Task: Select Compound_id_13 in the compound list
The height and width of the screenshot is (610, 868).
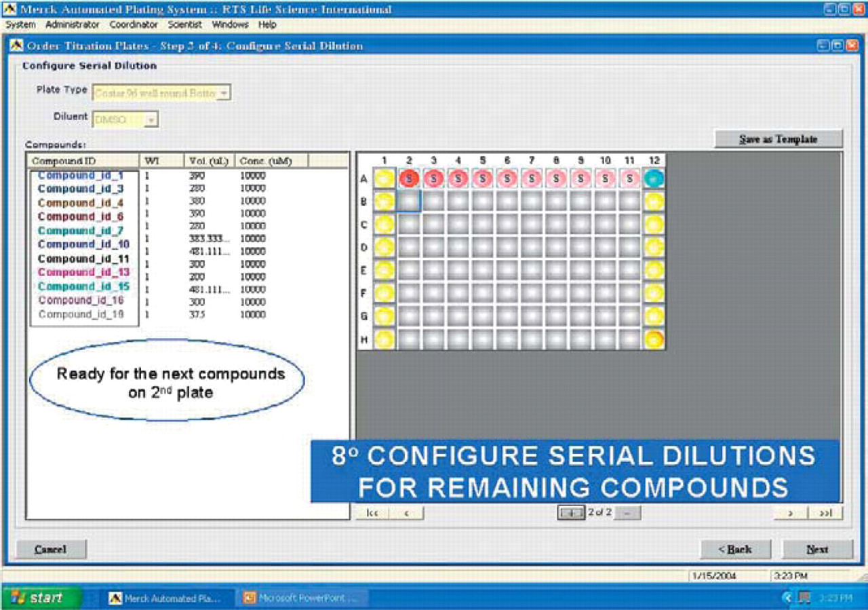Action: [x=84, y=272]
